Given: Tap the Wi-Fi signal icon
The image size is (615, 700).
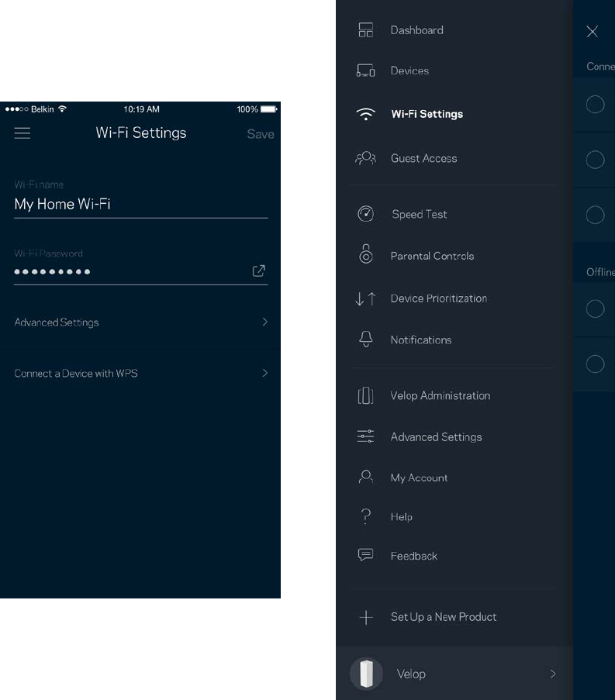Looking at the screenshot, I should [365, 114].
